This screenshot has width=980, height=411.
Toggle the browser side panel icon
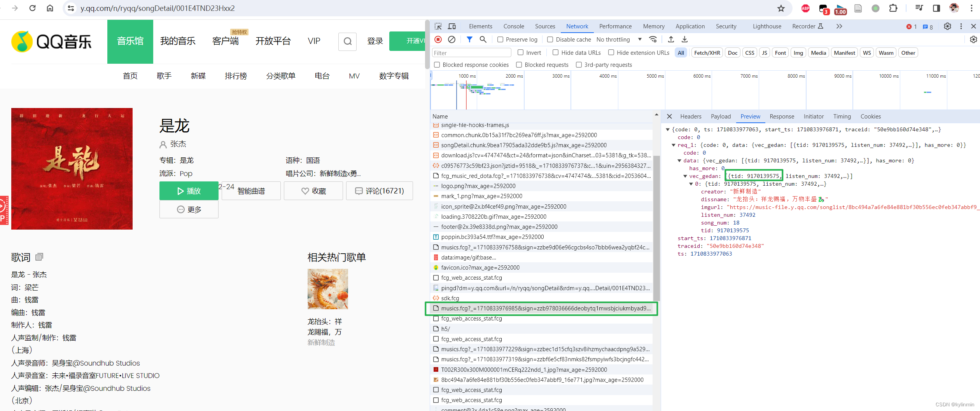pyautogui.click(x=936, y=8)
